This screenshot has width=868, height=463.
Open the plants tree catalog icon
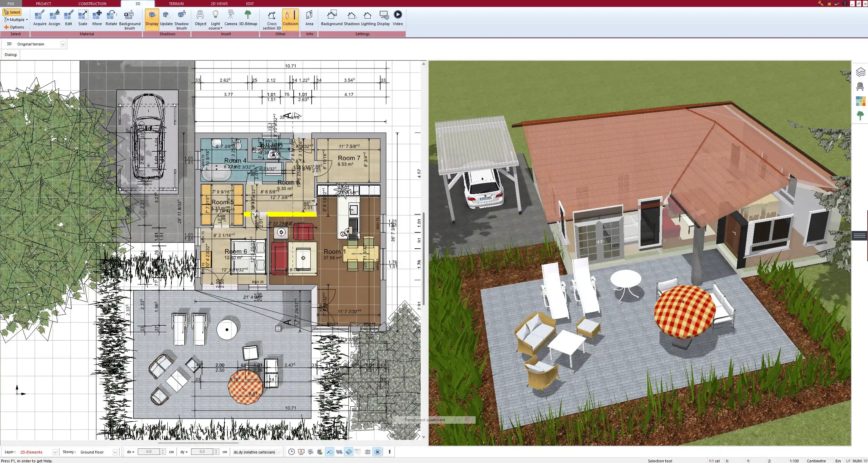point(860,116)
